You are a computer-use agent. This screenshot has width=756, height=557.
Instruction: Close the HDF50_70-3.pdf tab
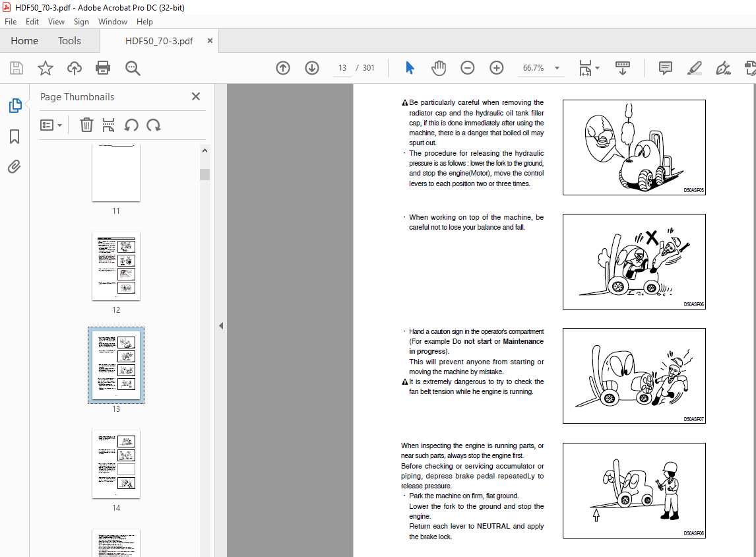(210, 41)
